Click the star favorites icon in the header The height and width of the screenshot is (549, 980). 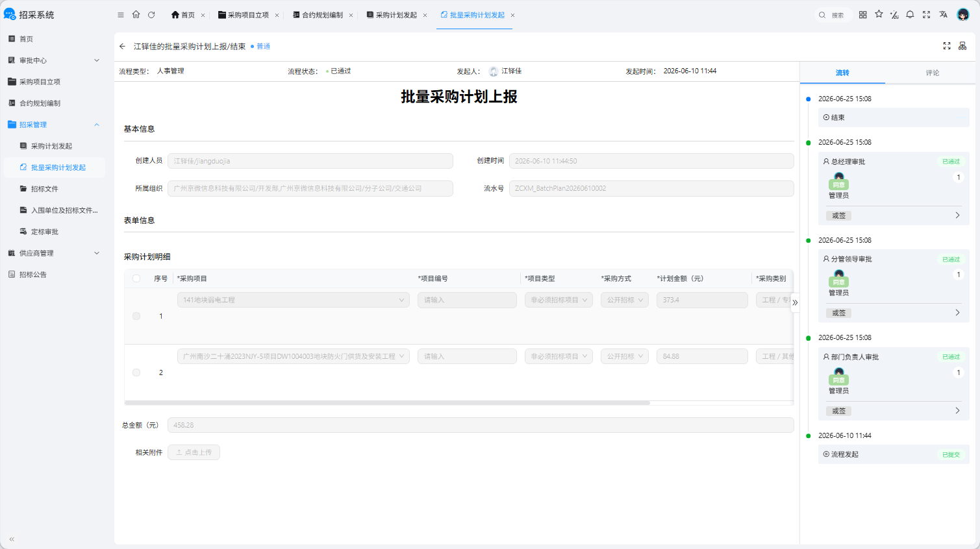coord(879,14)
